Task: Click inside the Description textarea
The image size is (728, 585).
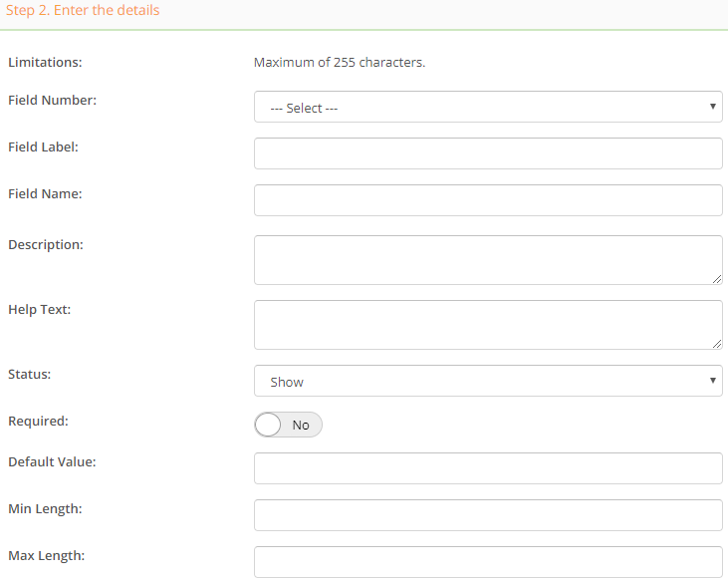Action: click(488, 260)
